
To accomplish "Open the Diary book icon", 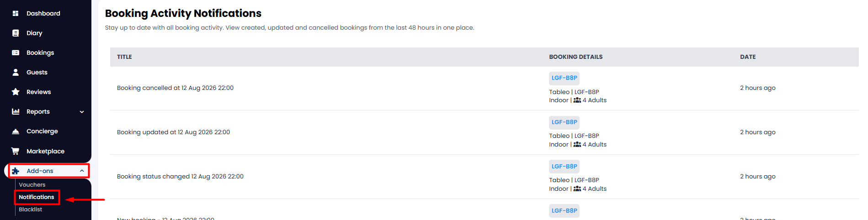I will [x=16, y=33].
